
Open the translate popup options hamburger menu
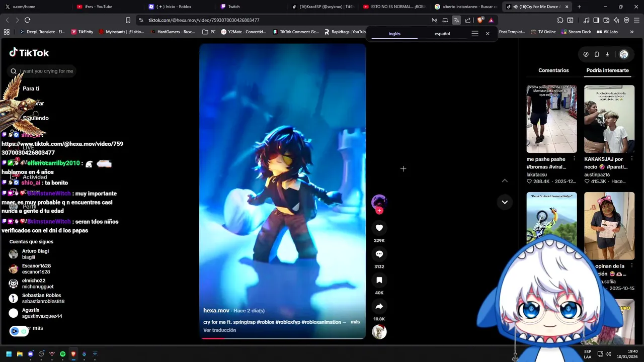(x=475, y=34)
